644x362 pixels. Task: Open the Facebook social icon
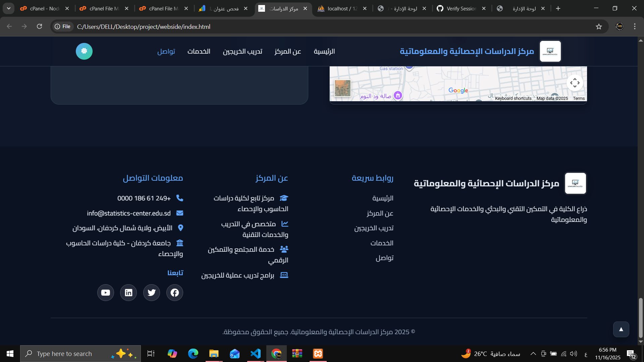click(x=174, y=293)
